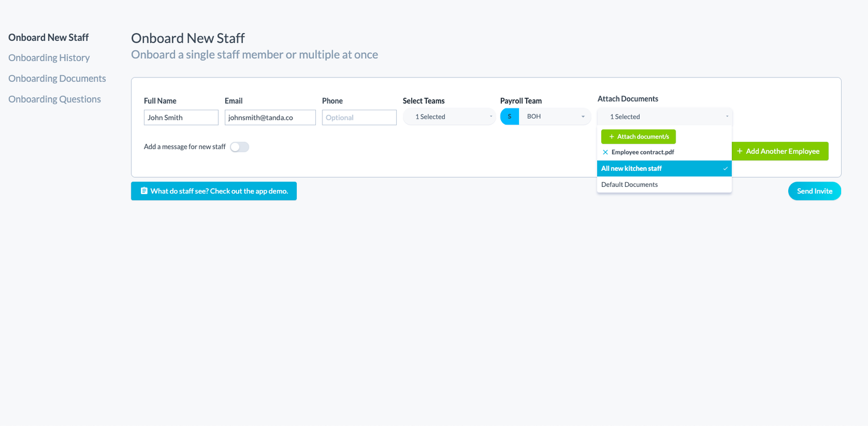This screenshot has width=868, height=426.
Task: Open the app demo for staff
Action: click(214, 191)
